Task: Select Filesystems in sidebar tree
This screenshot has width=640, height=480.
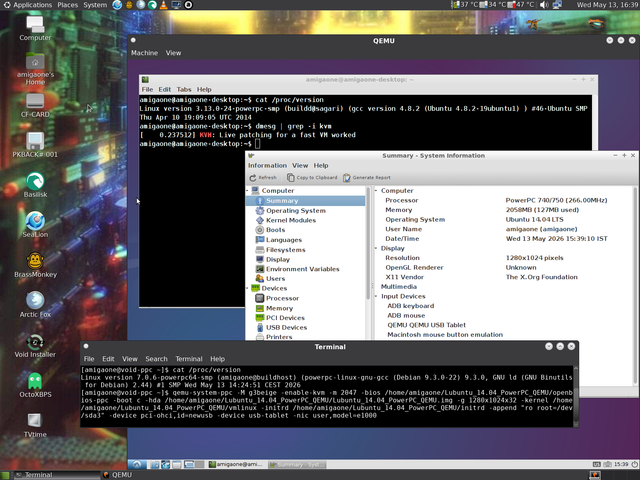Action: coord(286,250)
